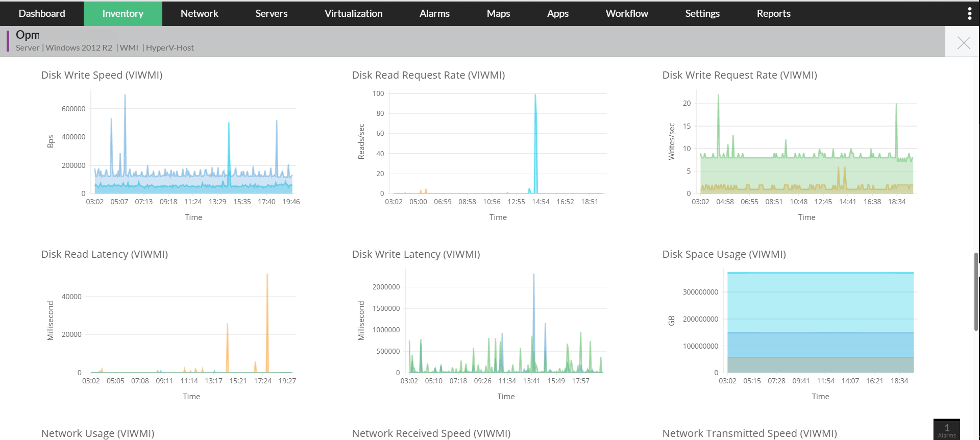
Task: Click the Windows 2012 R2 label
Action: pyautogui.click(x=79, y=47)
